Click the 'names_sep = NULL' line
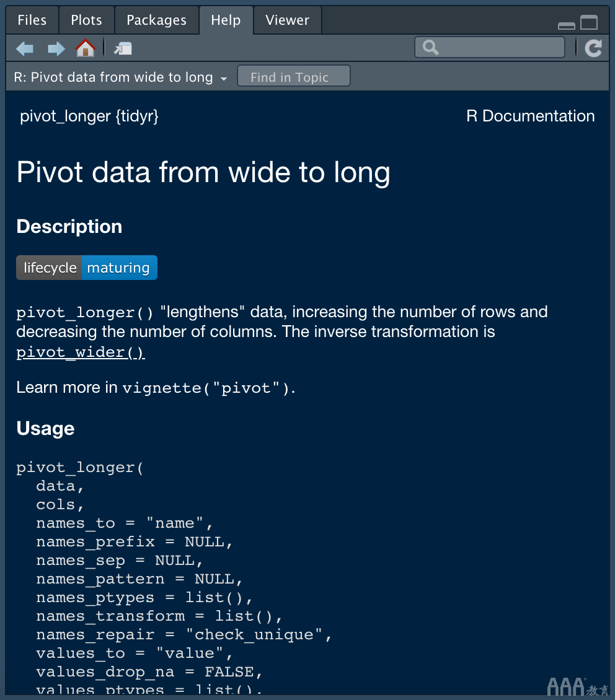Screen dimensions: 615x700 [119, 560]
